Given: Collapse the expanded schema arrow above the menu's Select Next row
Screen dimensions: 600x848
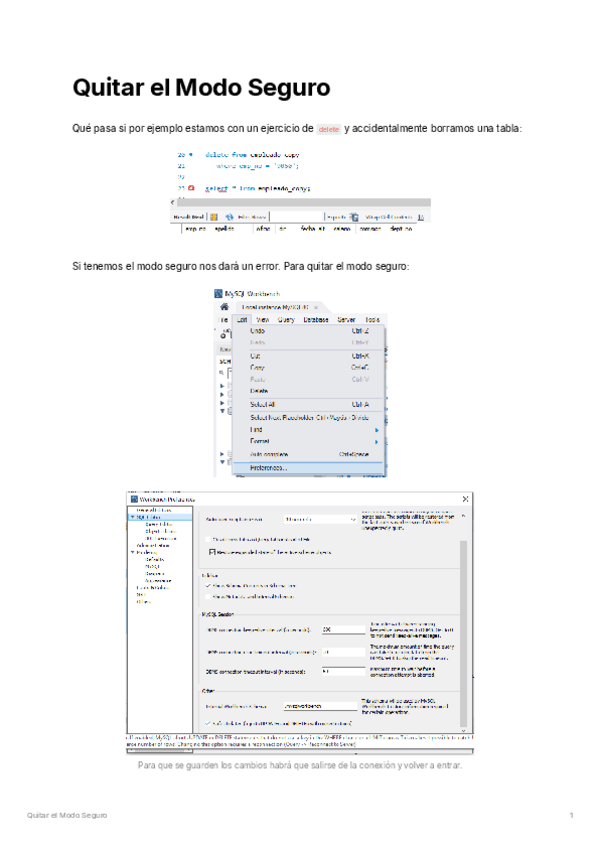Looking at the screenshot, I should pos(222,411).
